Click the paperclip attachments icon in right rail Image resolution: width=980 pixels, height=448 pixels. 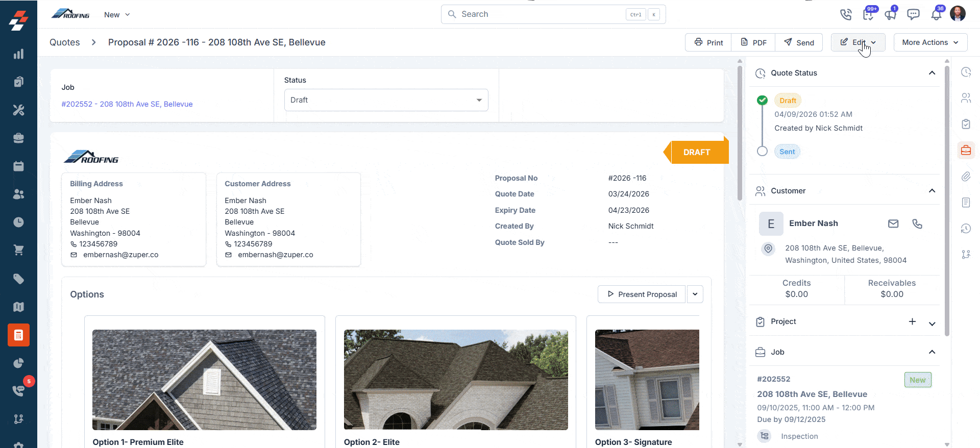tap(966, 177)
